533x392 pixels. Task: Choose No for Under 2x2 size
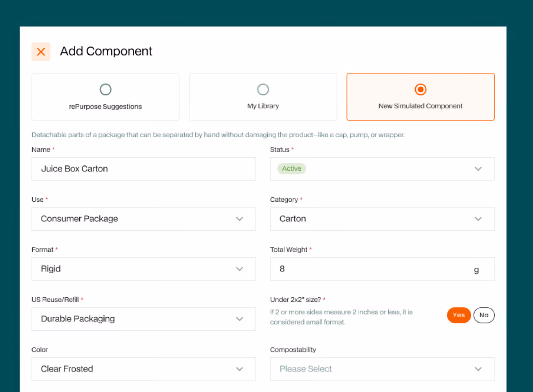(x=484, y=315)
